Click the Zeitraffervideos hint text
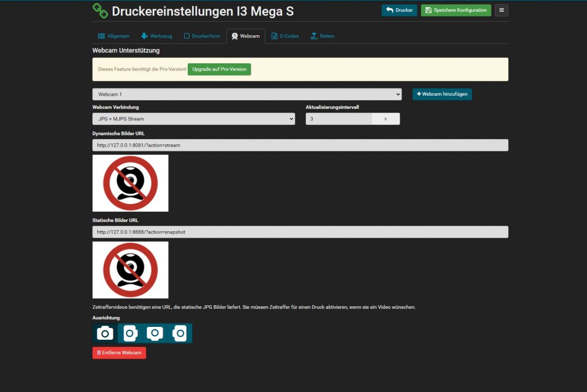The height and width of the screenshot is (392, 587). coord(254,307)
